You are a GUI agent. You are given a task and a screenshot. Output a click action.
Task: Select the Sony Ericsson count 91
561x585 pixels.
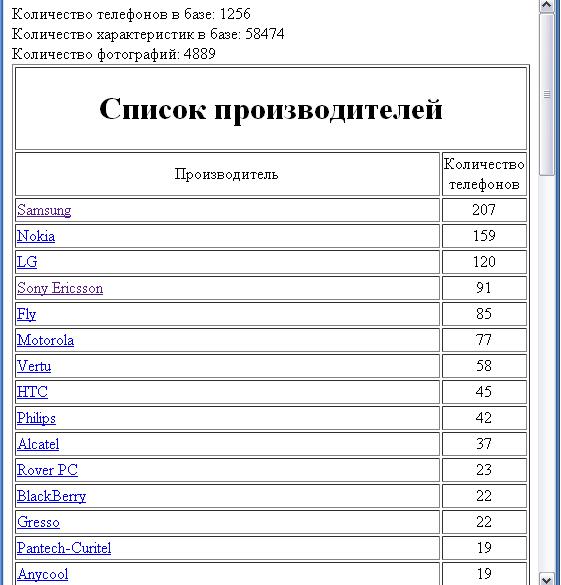(484, 288)
